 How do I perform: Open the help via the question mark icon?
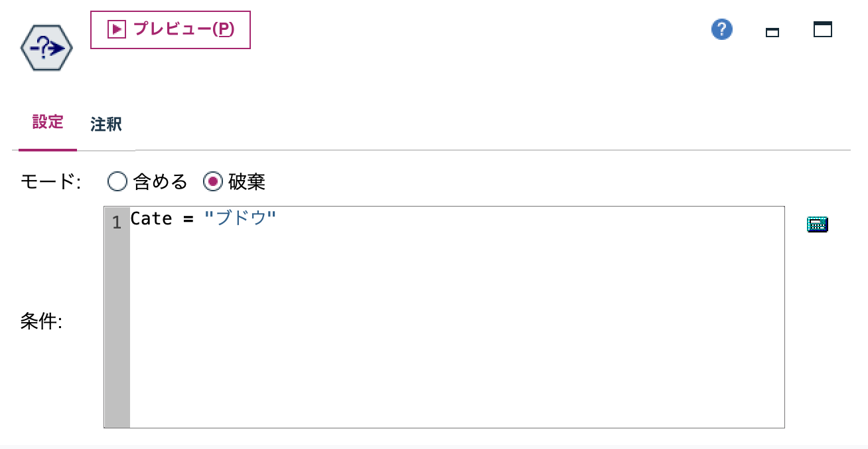(721, 29)
